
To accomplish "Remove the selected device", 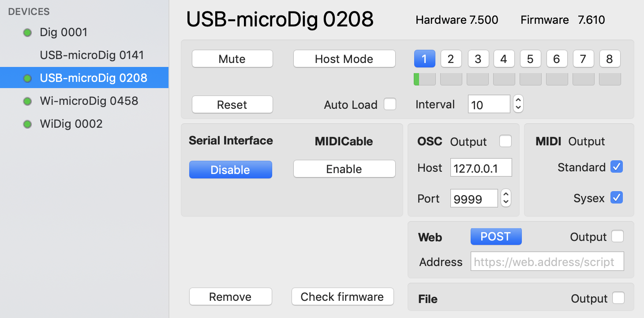I will [231, 296].
